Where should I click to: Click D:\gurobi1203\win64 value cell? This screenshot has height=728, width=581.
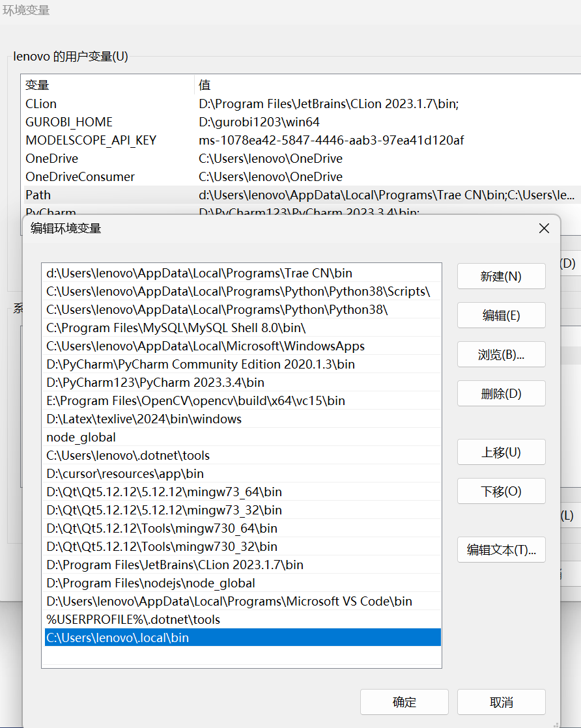[259, 122]
